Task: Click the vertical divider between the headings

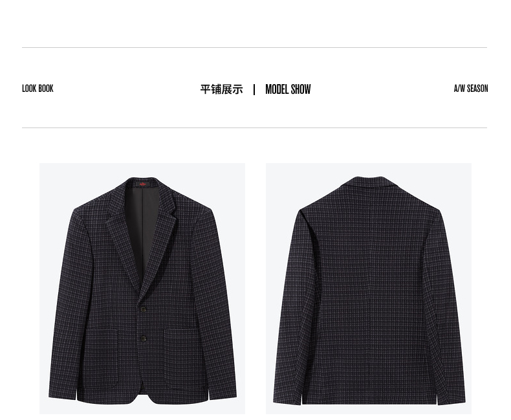Action: (x=254, y=90)
